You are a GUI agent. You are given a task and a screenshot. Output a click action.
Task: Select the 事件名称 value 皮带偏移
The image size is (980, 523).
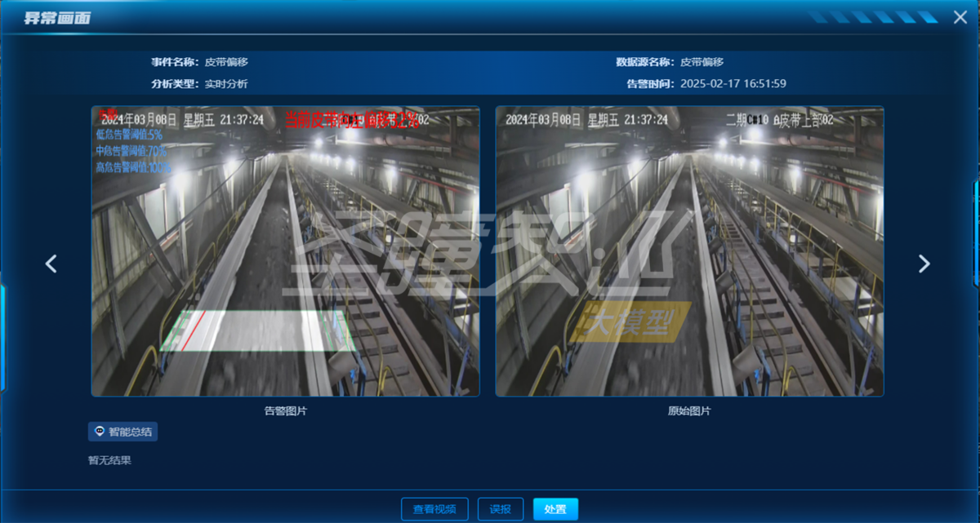click(226, 62)
